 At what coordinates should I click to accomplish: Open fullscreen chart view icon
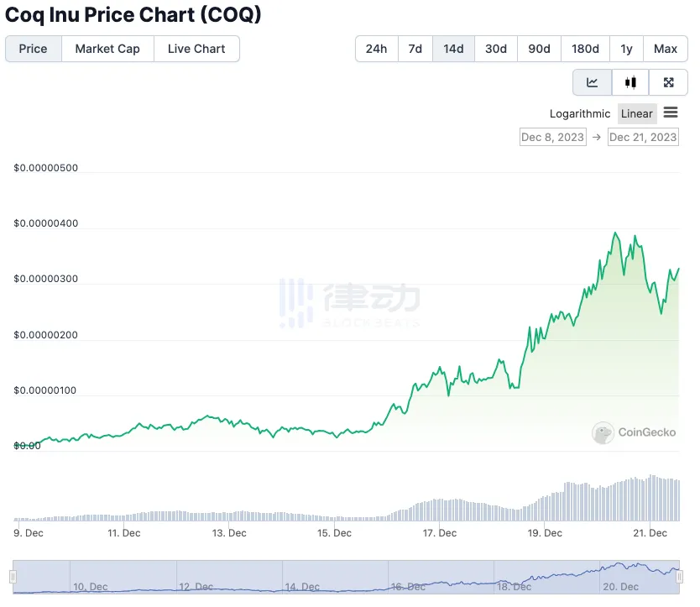669,82
